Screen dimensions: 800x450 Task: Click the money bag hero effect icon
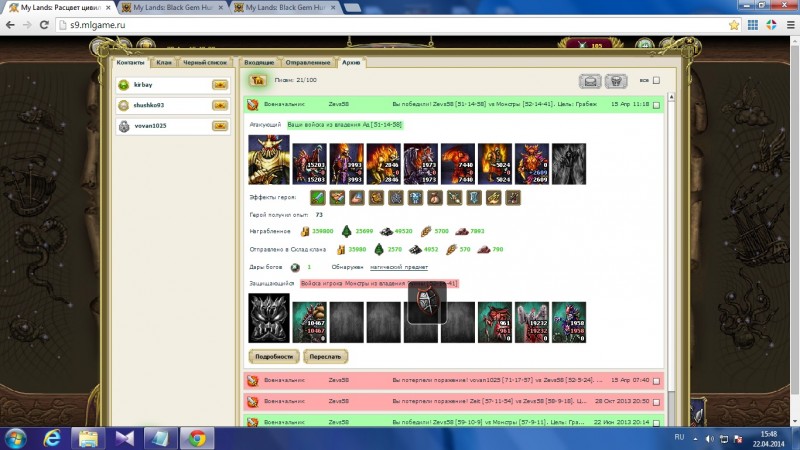[x=435, y=197]
